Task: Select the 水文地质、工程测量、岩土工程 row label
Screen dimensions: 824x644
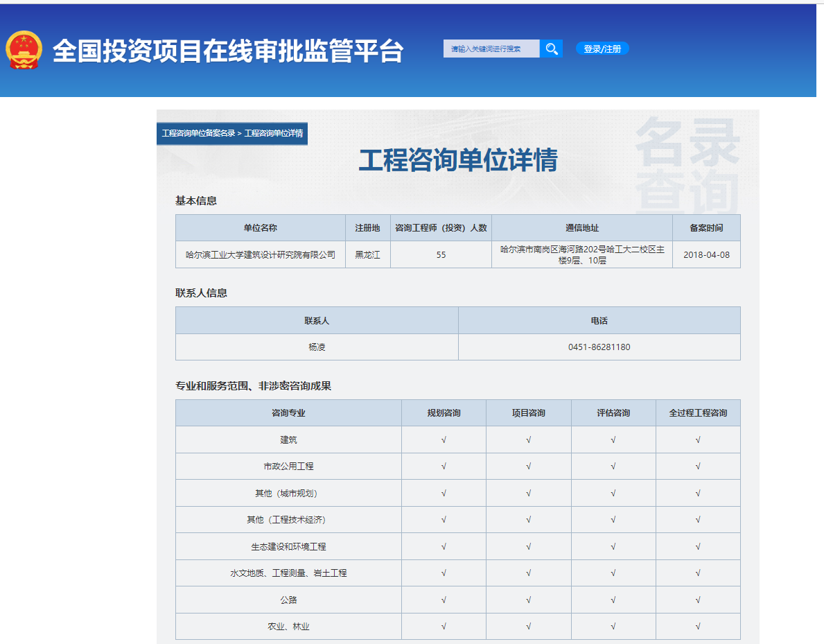Action: pos(288,573)
